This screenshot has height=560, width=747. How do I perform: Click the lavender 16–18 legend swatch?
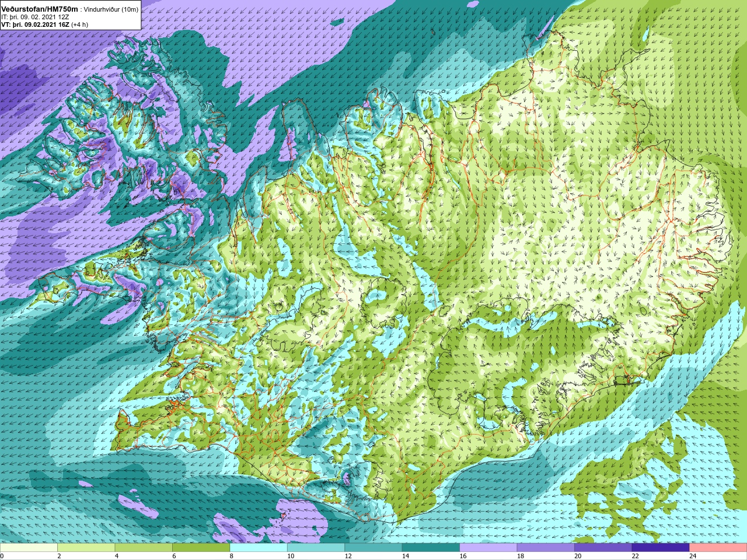(x=488, y=547)
